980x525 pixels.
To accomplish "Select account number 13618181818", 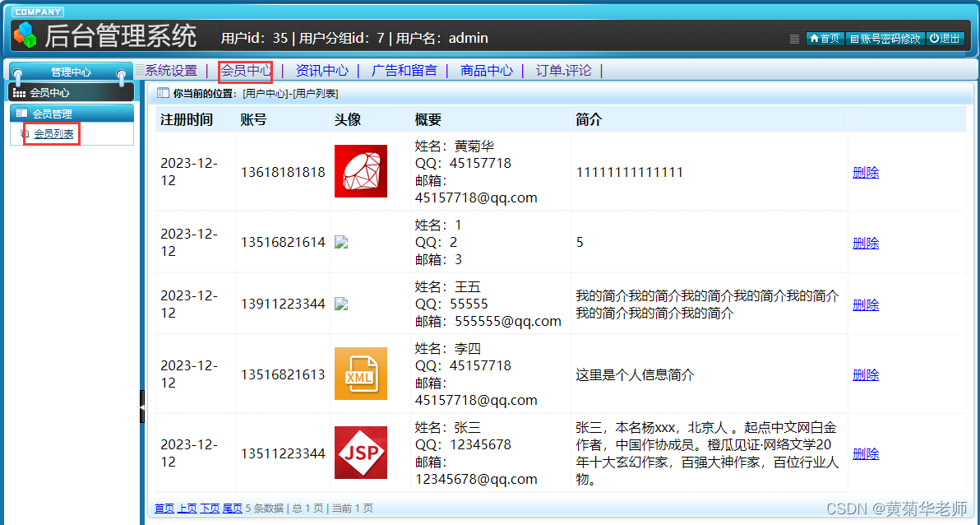I will 283,172.
